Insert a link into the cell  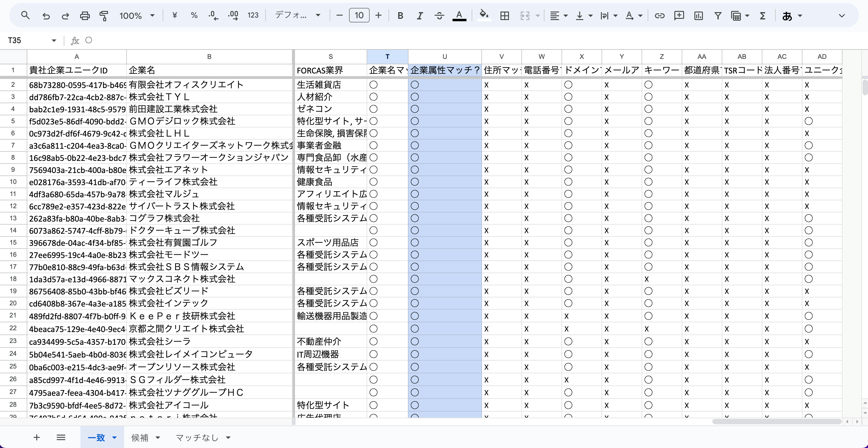tap(659, 15)
